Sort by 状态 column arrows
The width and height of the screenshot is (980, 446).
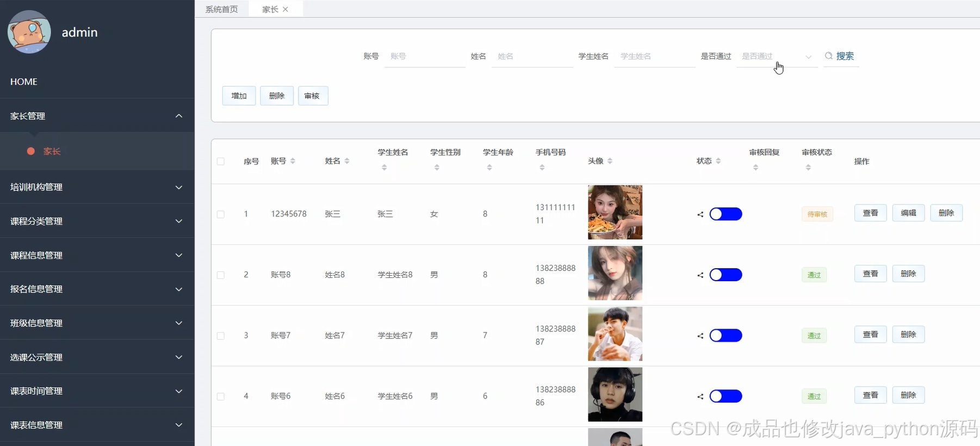[718, 161]
